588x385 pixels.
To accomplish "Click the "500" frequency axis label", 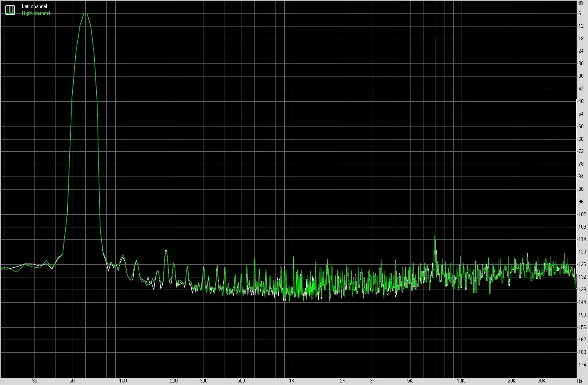I will (241, 381).
